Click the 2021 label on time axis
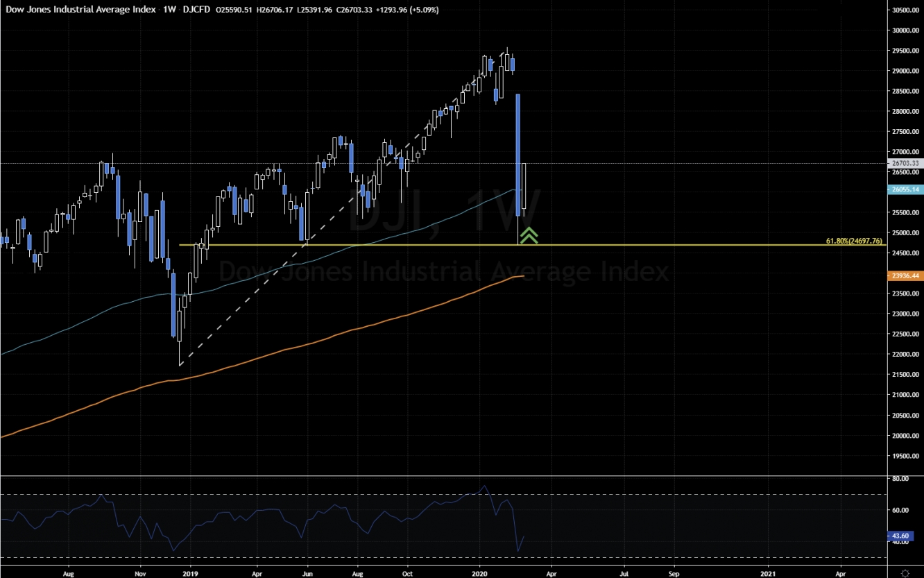 [x=768, y=574]
